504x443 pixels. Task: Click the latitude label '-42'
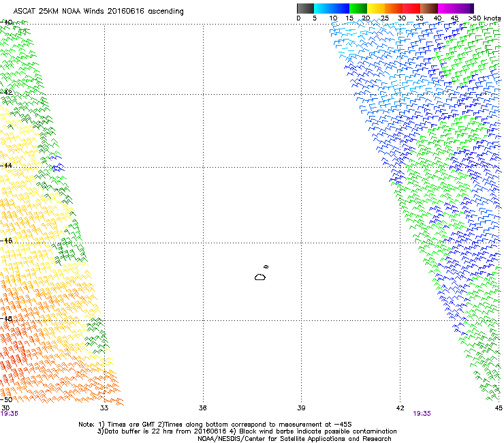(6, 92)
